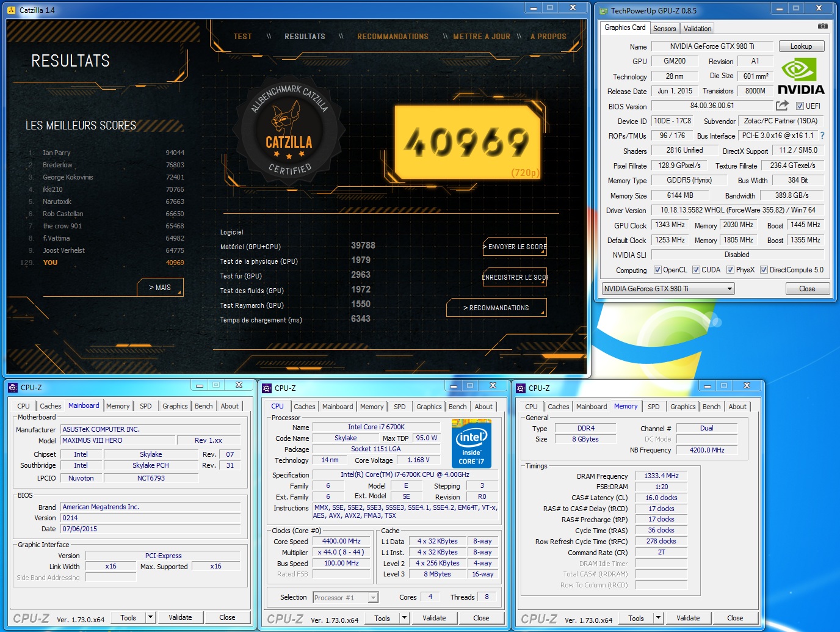Open the Processor #1 selection dropdown
840x632 pixels.
coord(346,598)
